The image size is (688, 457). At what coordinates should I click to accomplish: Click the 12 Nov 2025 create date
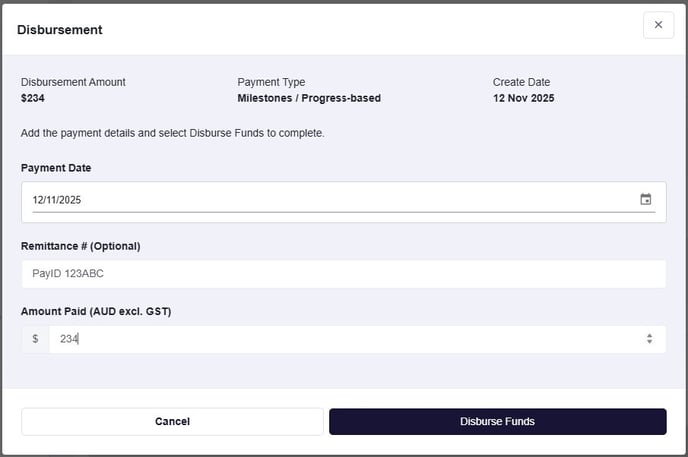coord(523,98)
